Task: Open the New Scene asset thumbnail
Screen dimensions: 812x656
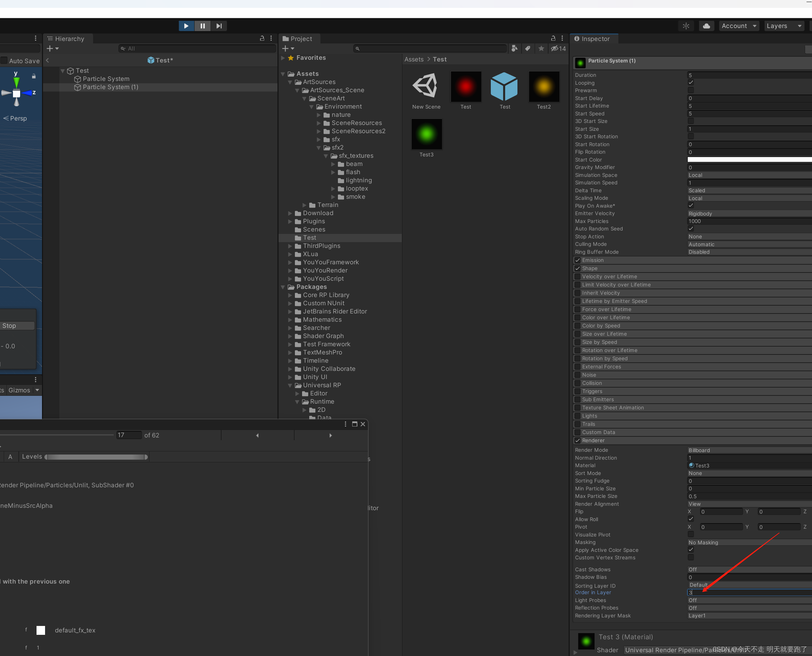Action: click(x=426, y=86)
